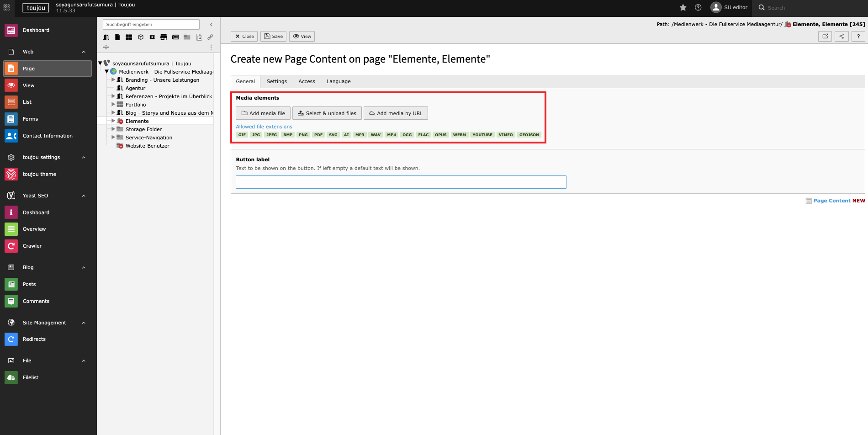Collapse the page tree panel

211,25
